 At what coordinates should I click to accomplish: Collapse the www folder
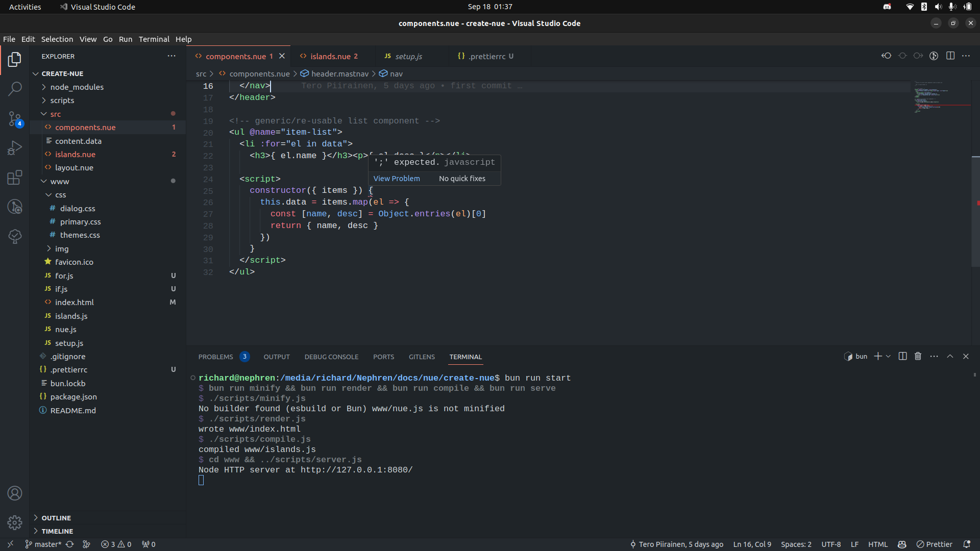click(x=59, y=182)
